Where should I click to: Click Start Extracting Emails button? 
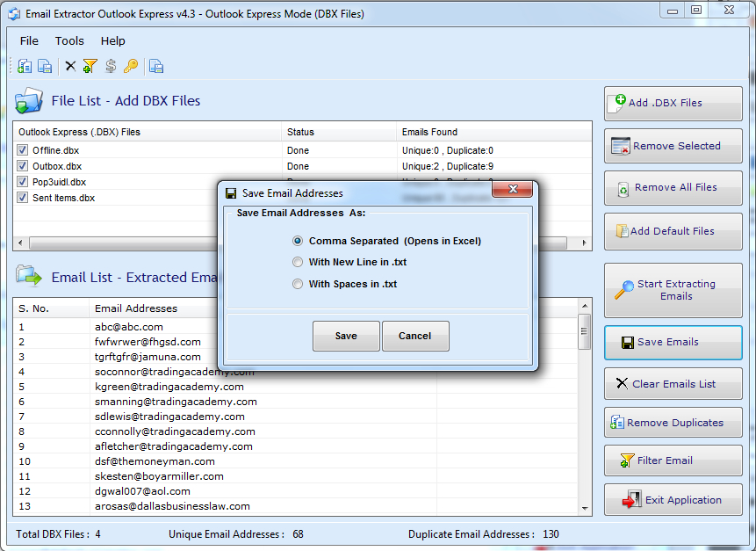tap(673, 290)
